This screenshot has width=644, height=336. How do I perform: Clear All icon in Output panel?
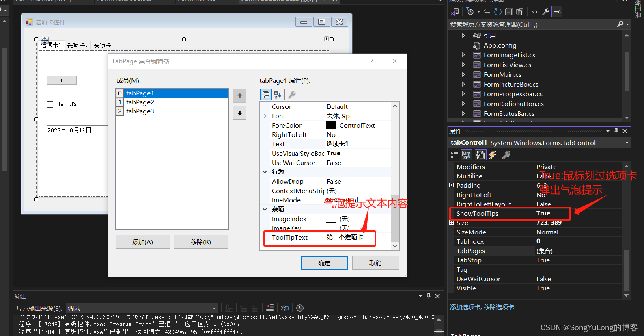[270, 308]
